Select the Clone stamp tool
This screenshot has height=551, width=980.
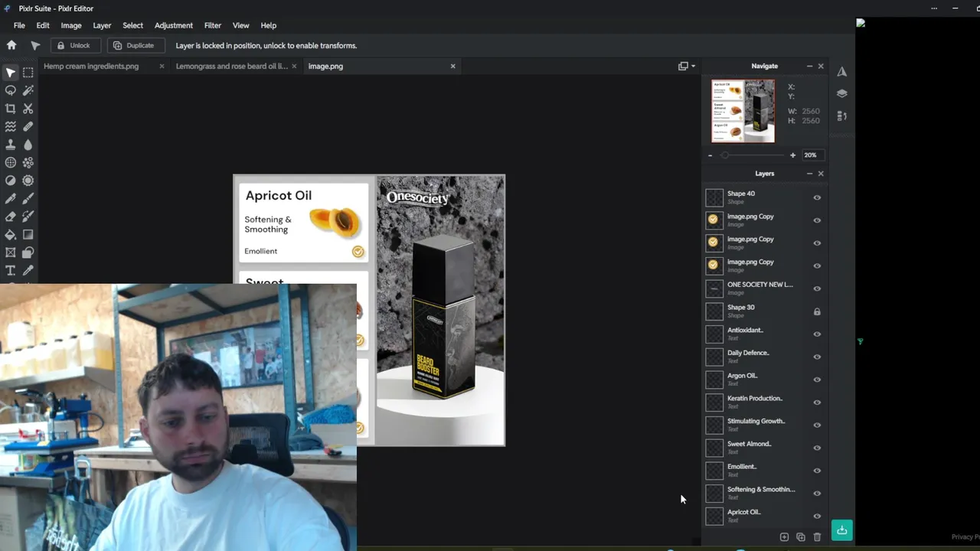[11, 145]
